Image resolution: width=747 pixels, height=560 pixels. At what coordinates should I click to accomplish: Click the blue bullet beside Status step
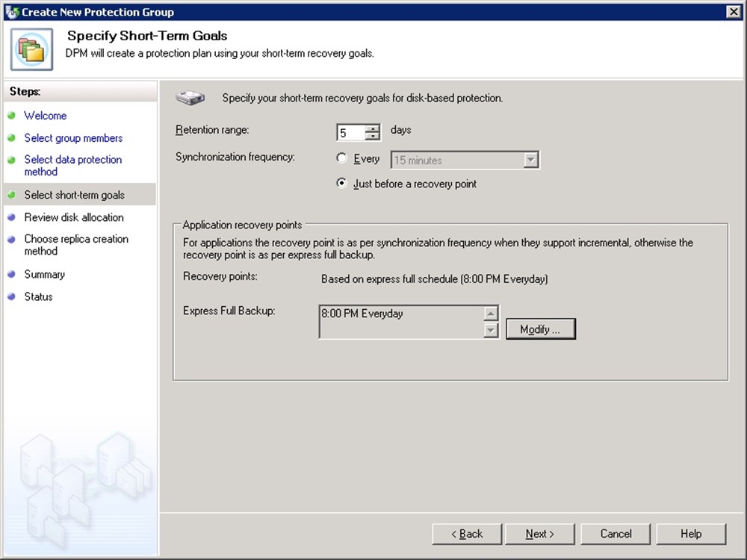(x=11, y=296)
